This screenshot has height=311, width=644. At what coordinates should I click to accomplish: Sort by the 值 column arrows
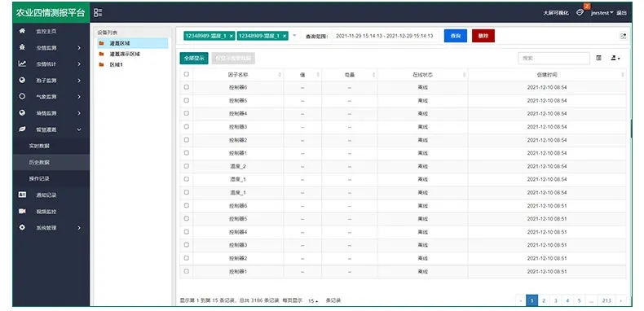pyautogui.click(x=318, y=75)
